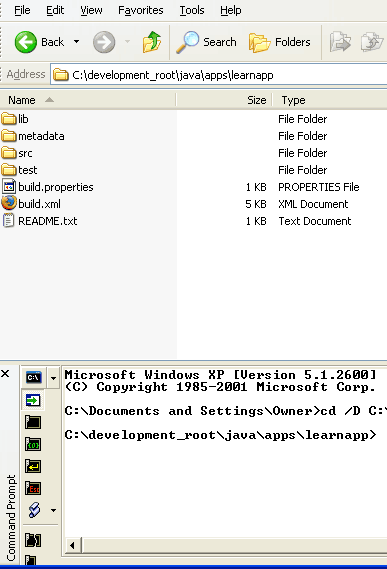Click the build.xml file name

(x=40, y=204)
